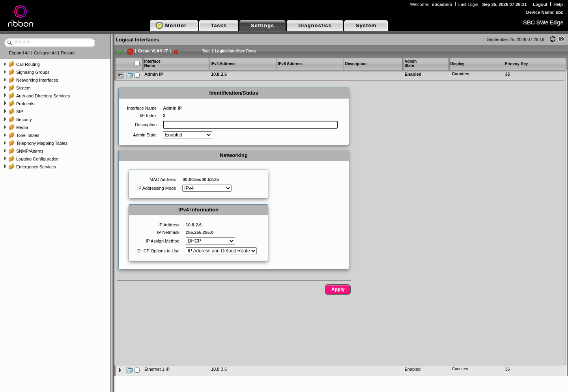This screenshot has height=392, width=568.
Task: Expand the Ethernet 1 IP row
Action: tap(120, 370)
